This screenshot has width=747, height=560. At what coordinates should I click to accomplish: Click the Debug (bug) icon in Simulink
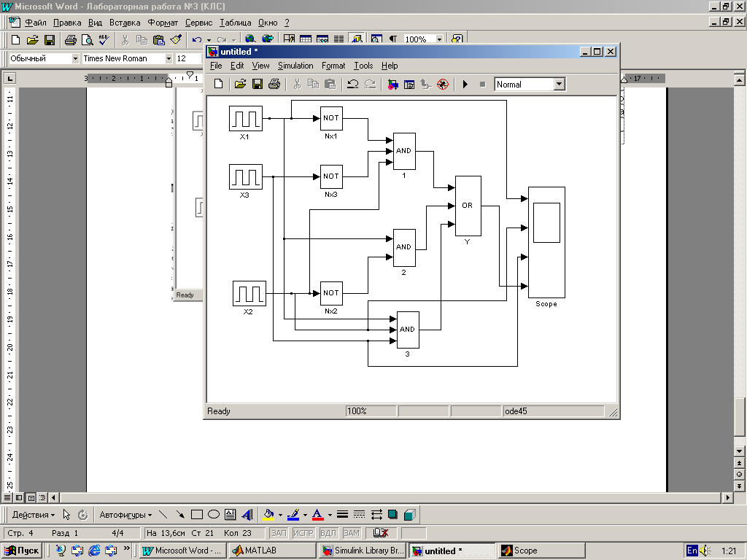coord(443,85)
